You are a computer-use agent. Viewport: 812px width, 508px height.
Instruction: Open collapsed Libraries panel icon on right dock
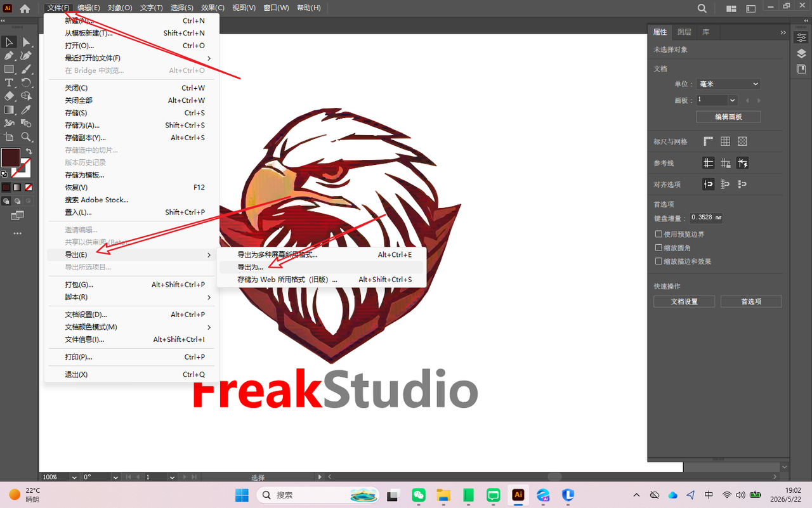pyautogui.click(x=801, y=68)
